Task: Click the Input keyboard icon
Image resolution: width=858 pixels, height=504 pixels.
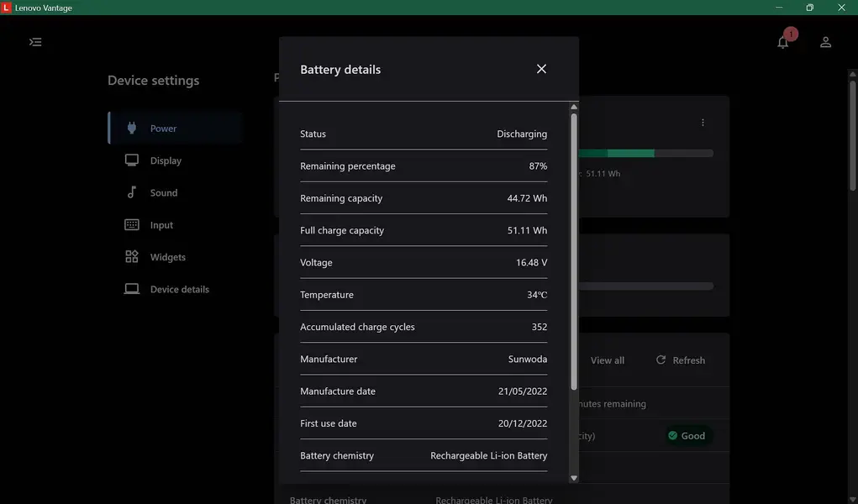Action: coord(131,224)
